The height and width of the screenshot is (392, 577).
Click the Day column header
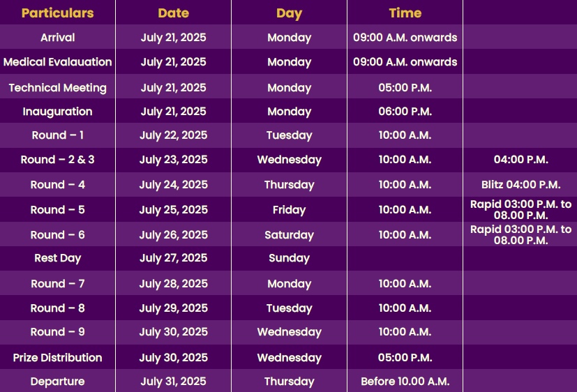point(290,13)
